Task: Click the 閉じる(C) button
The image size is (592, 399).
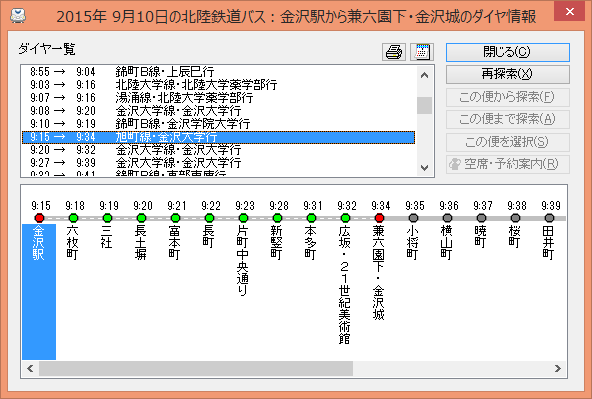Action: (x=507, y=52)
